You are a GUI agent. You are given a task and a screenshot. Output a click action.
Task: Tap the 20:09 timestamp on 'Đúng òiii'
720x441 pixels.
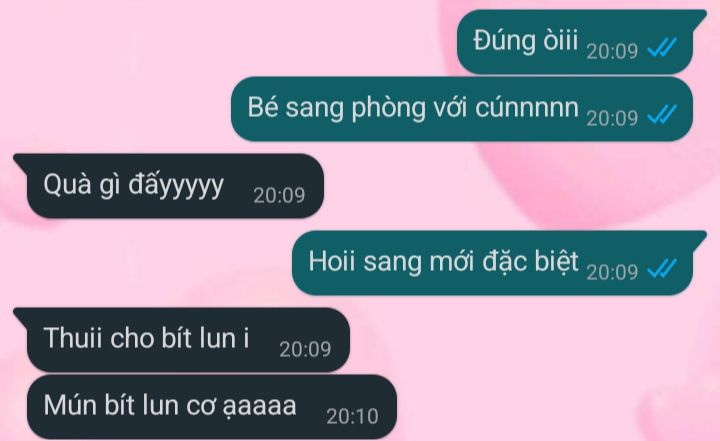click(x=612, y=51)
